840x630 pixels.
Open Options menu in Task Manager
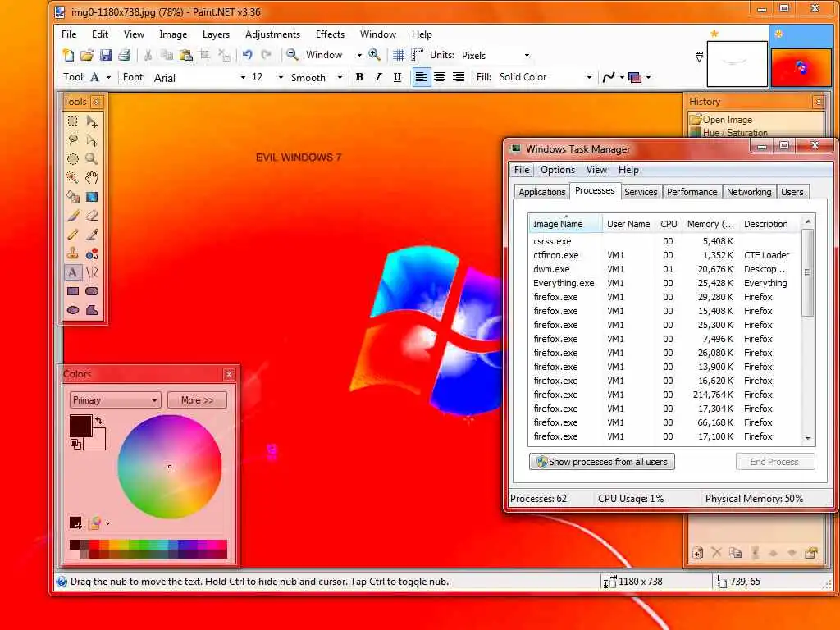[x=558, y=170]
